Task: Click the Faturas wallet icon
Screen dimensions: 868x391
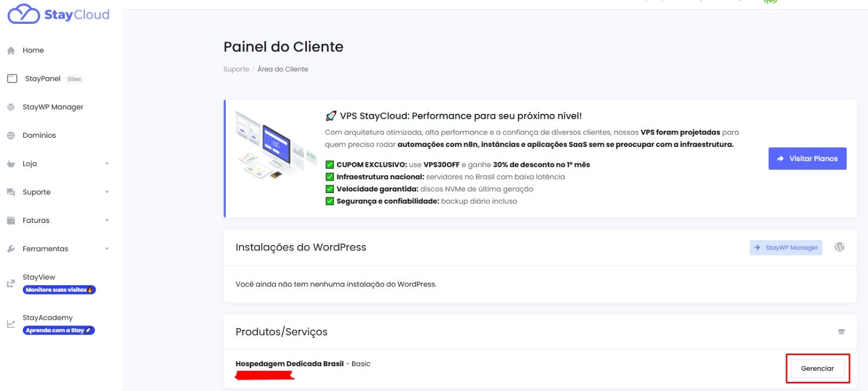Action: (11, 221)
